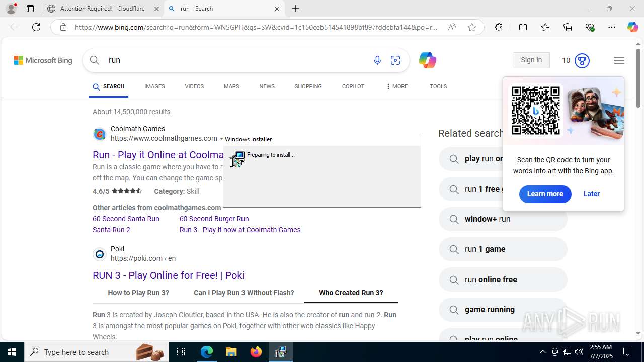Image resolution: width=644 pixels, height=362 pixels.
Task: Activate Read aloud icon in address bar
Action: pyautogui.click(x=452, y=27)
